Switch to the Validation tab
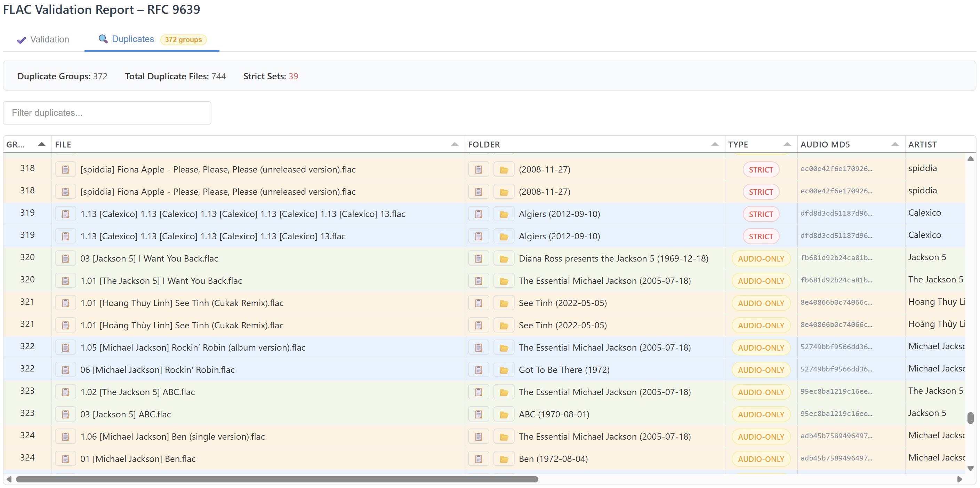The width and height of the screenshot is (980, 488). 43,39
